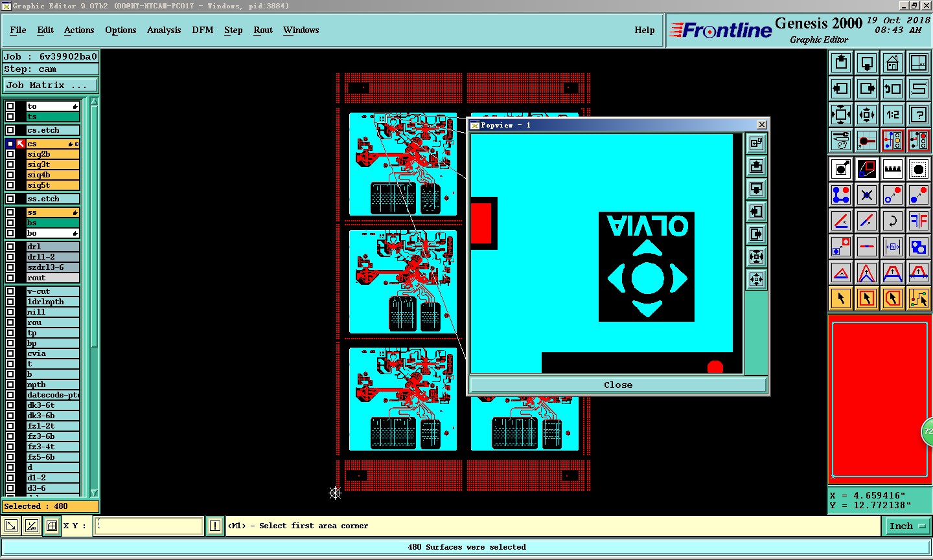Select the octagon feature selection icon
Screen dimensions: 933x560
coord(919,169)
